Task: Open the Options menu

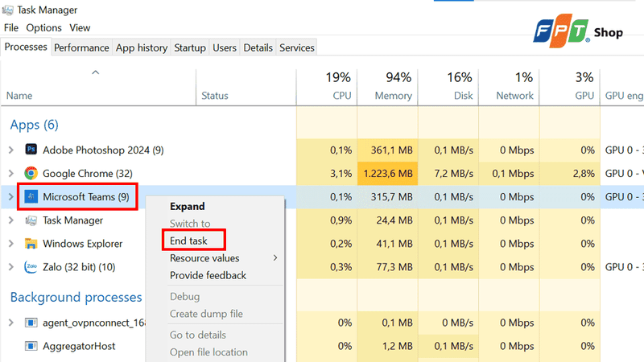Action: [44, 27]
